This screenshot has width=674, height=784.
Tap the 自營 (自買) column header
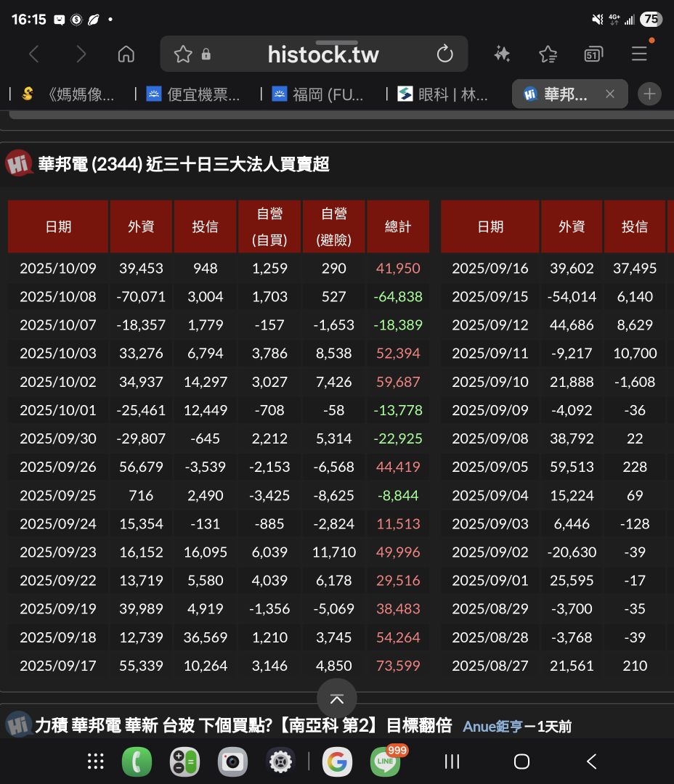(269, 226)
